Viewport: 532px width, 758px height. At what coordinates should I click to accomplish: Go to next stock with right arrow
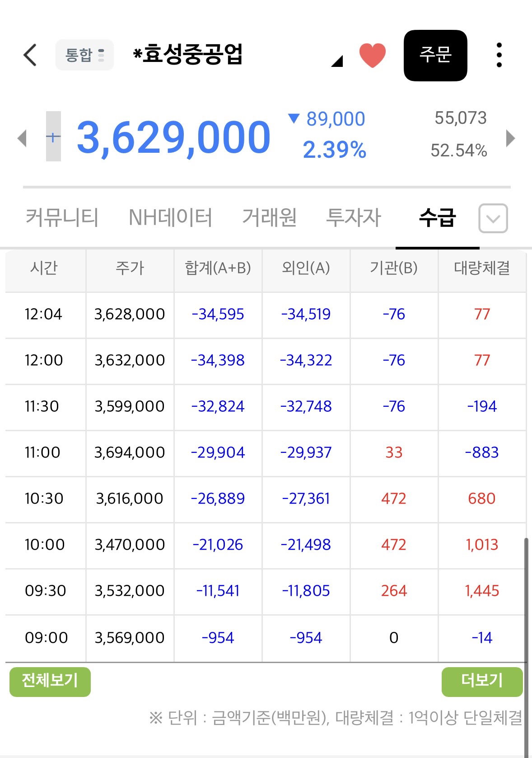tap(510, 138)
